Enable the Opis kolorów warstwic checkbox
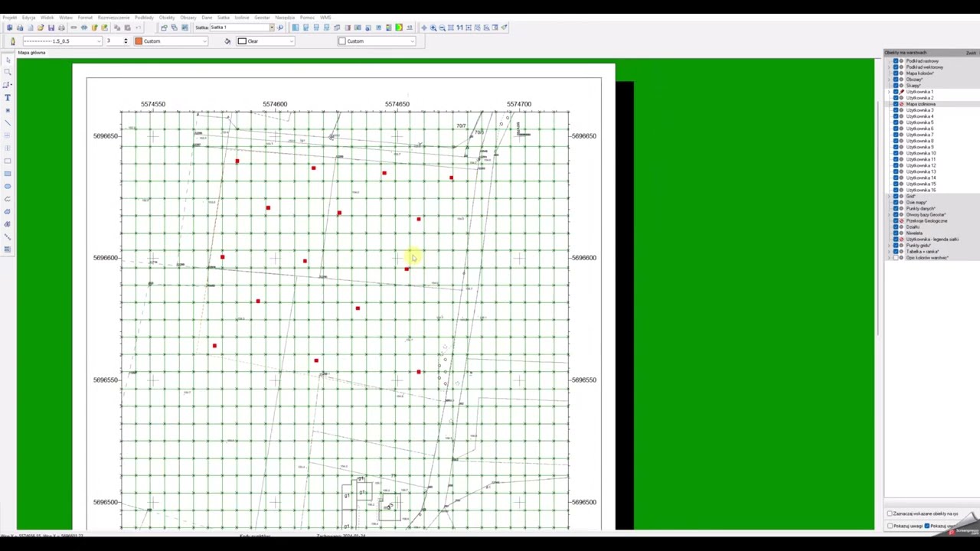Viewport: 980px width, 551px height. click(896, 258)
